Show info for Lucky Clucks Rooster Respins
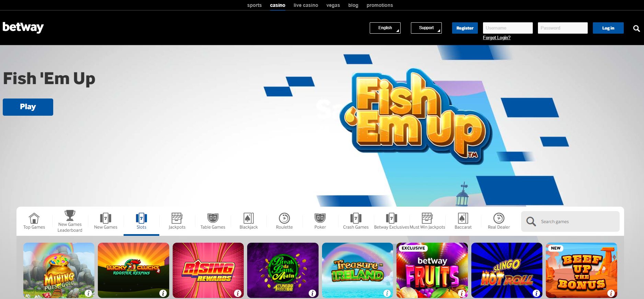Screen dimensions: 644x299 163,293
